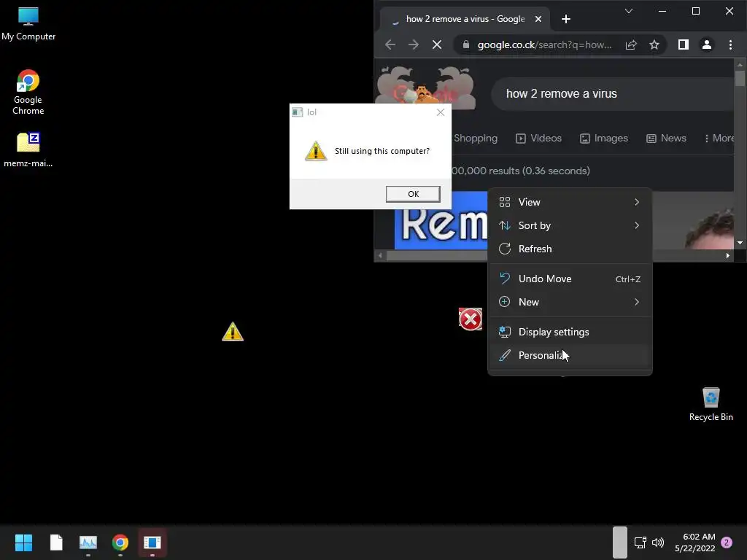Image resolution: width=747 pixels, height=560 pixels.
Task: Expand the Sort by submenu
Action: coord(570,225)
